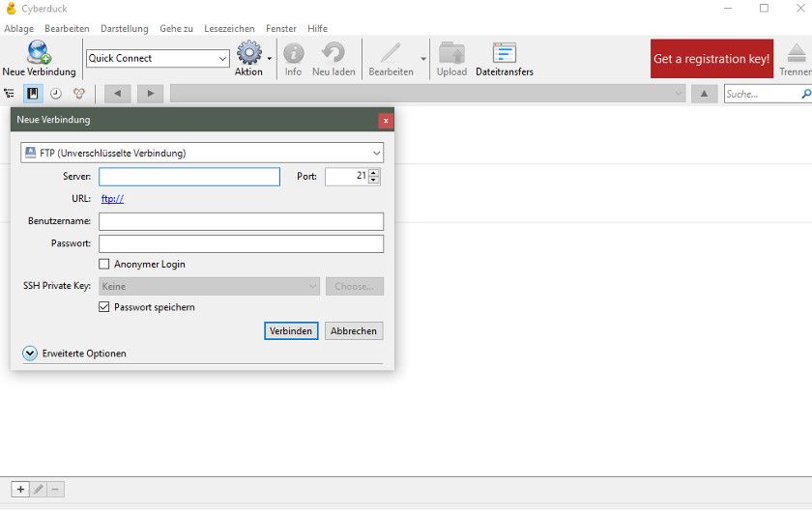812x510 pixels.
Task: Show the connection history clock icon
Action: click(56, 94)
